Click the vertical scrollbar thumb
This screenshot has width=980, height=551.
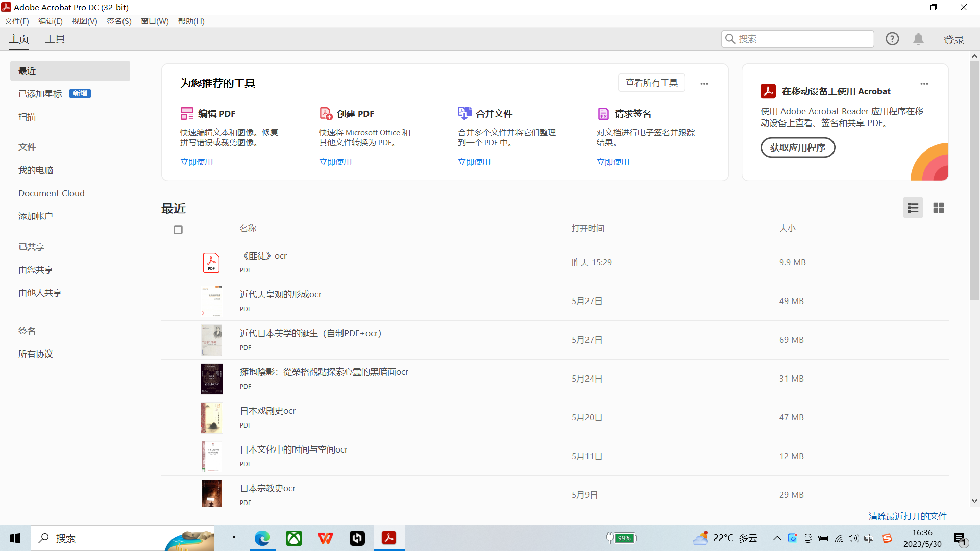tap(974, 181)
